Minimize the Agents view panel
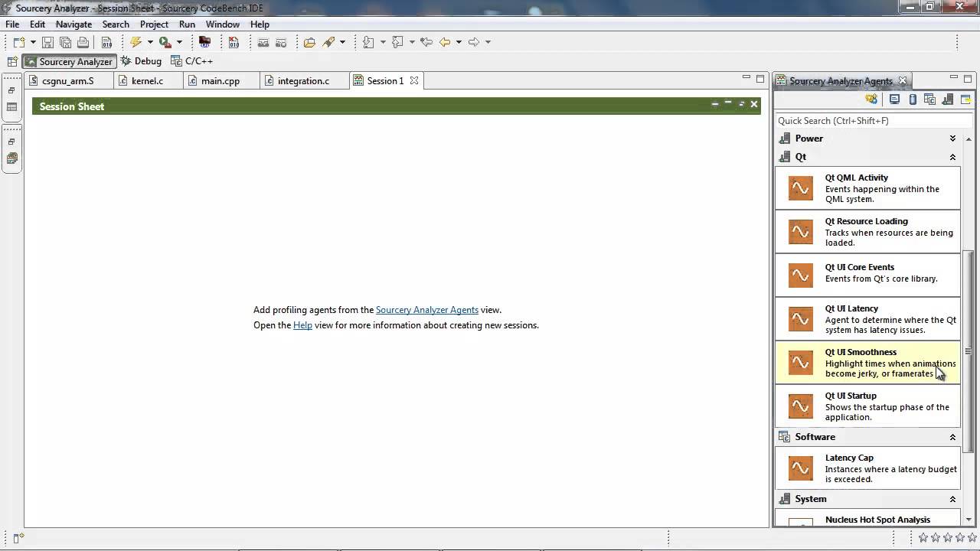 pos(953,78)
